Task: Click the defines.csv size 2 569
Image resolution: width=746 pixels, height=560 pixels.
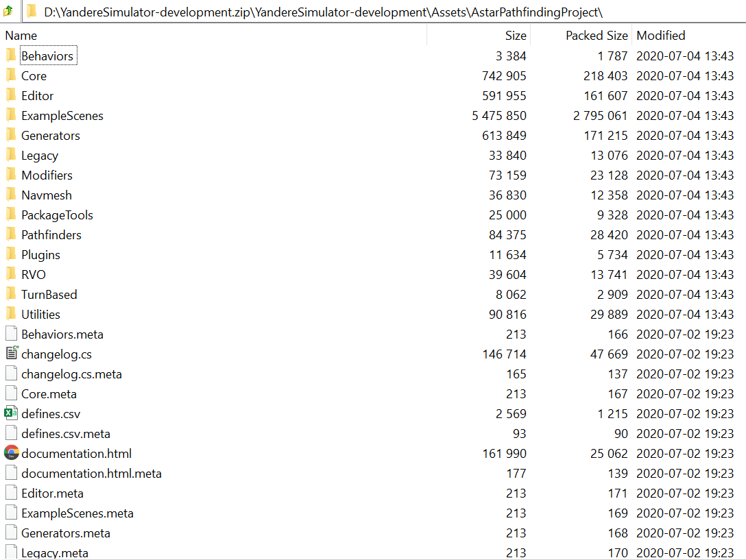Action: 511,414
